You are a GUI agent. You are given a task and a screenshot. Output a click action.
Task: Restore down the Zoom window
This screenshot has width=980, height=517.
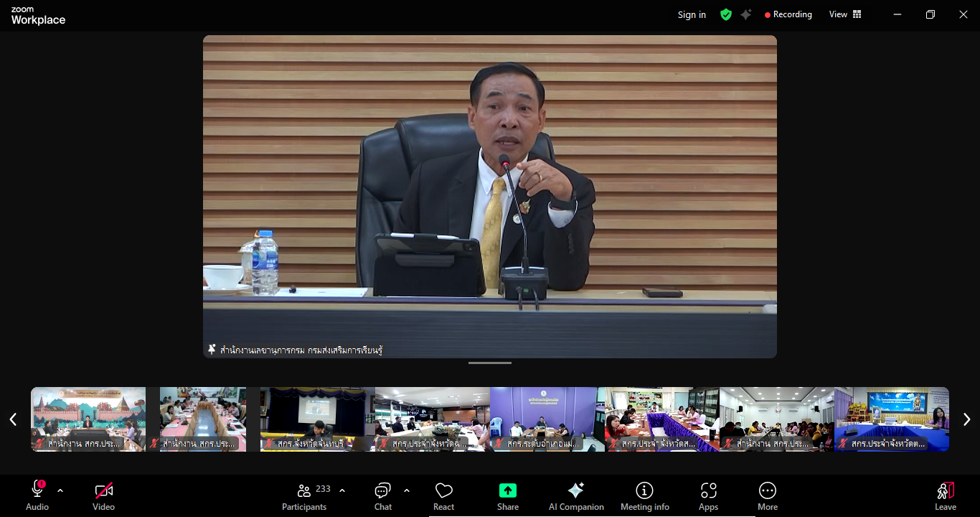(930, 14)
